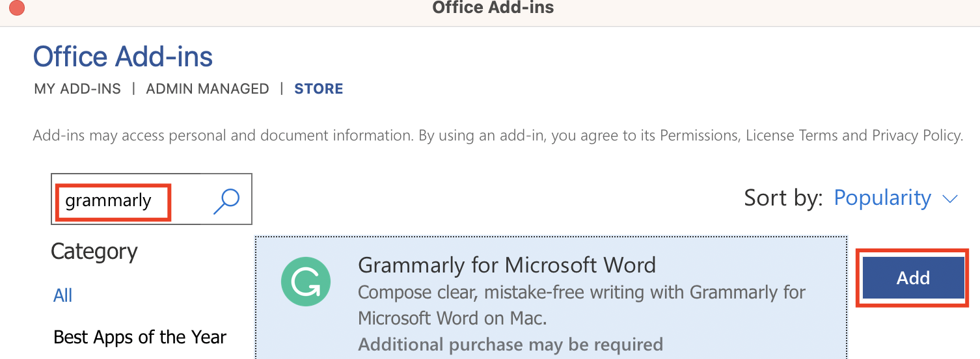Viewport: 980px width, 359px height.
Task: Click the Permissions and Privacy Policy disclaimer text
Action: click(498, 136)
